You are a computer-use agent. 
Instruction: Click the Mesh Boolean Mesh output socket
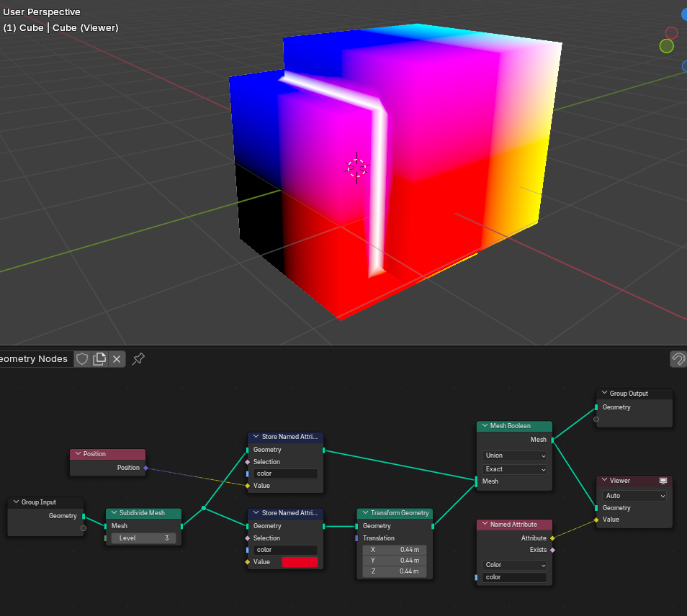point(552,440)
